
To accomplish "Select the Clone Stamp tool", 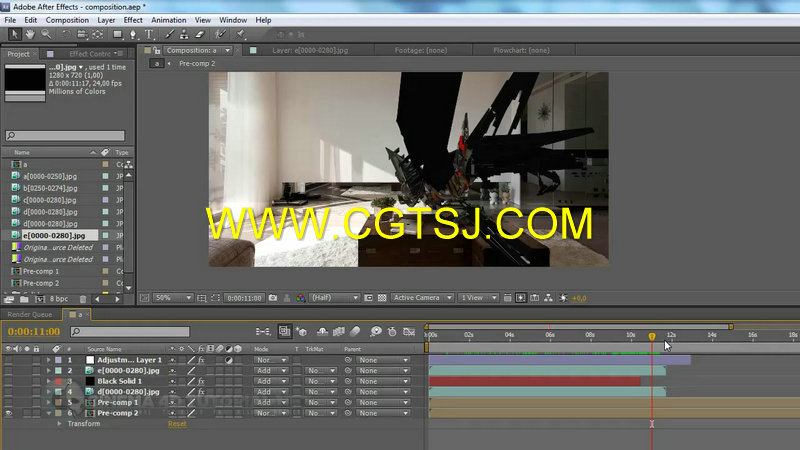I will click(184, 34).
